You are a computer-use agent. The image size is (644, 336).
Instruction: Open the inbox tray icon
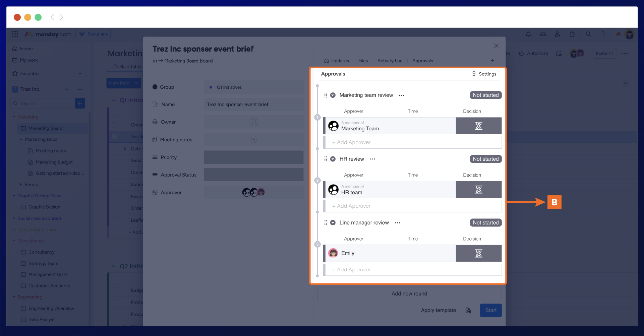pos(543,34)
